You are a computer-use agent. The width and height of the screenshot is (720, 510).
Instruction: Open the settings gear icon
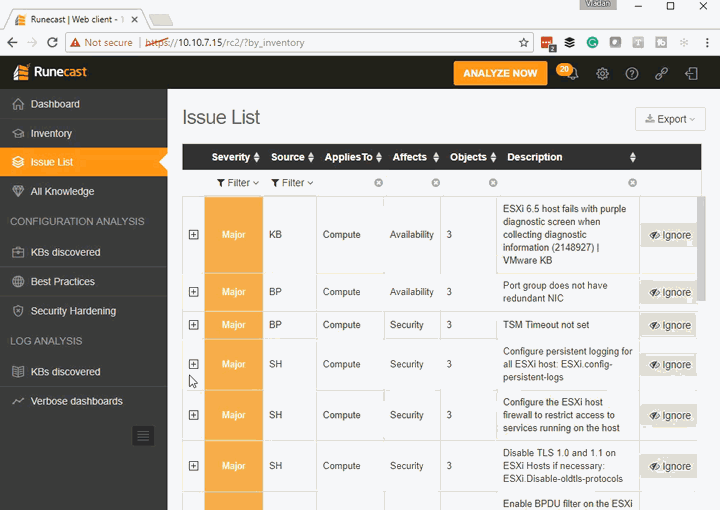coord(602,73)
